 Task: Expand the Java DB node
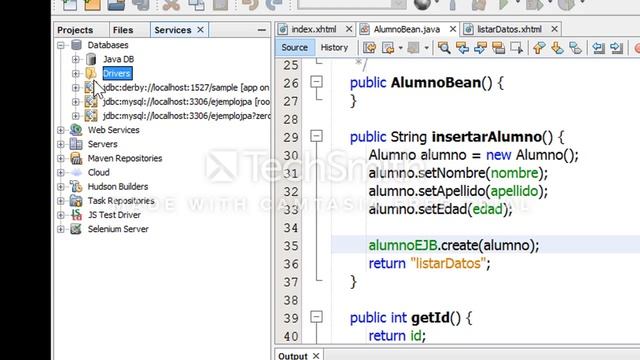pos(76,59)
